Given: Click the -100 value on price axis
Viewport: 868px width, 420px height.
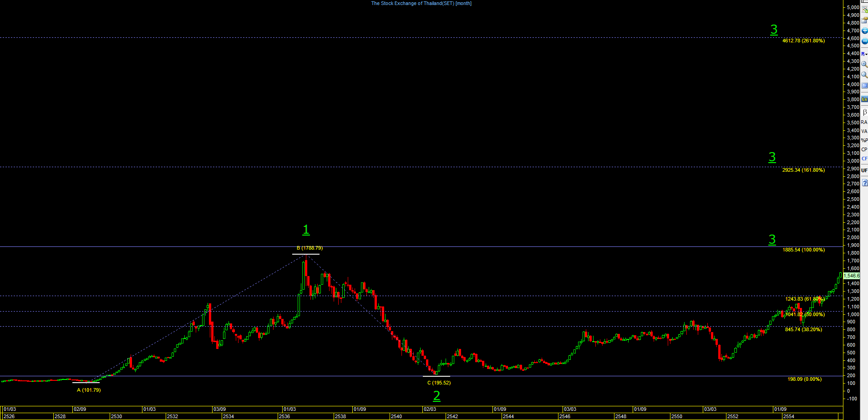Looking at the screenshot, I should (852, 399).
